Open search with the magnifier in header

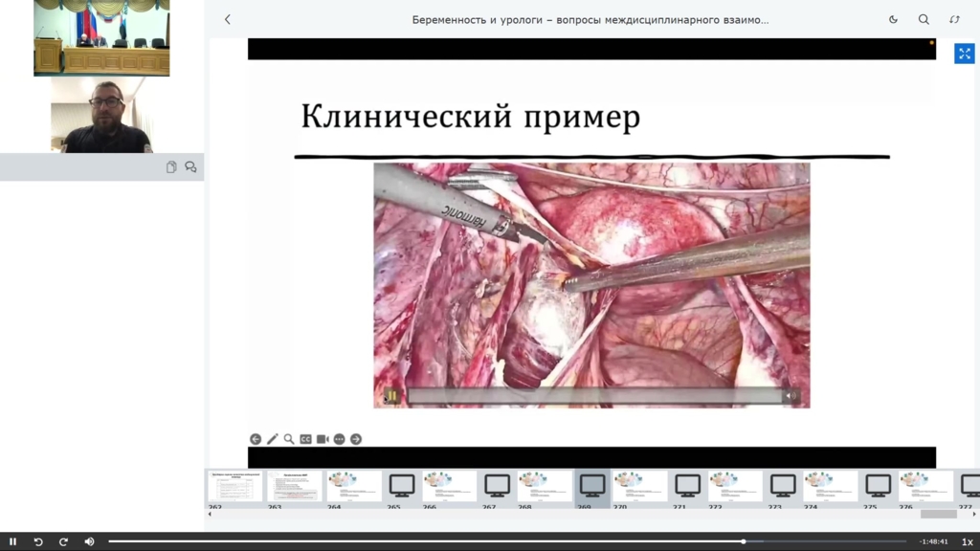click(924, 19)
